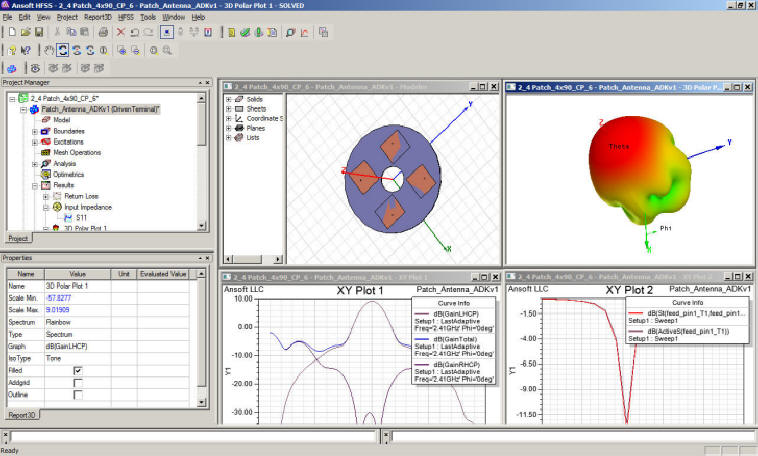Click the Save floppy disk icon
Viewport: 758px width, 456px height.
[x=39, y=32]
